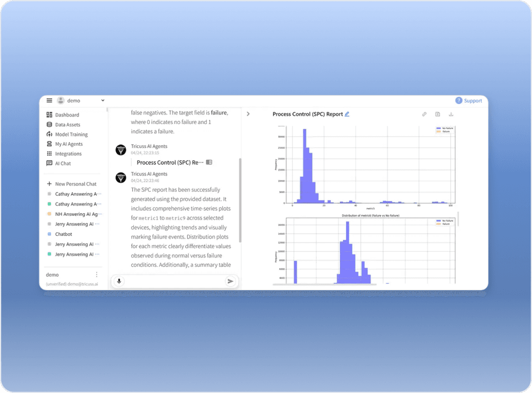Viewport: 532px width, 393px height.
Task: Click the Support link in the header
Action: pyautogui.click(x=473, y=101)
